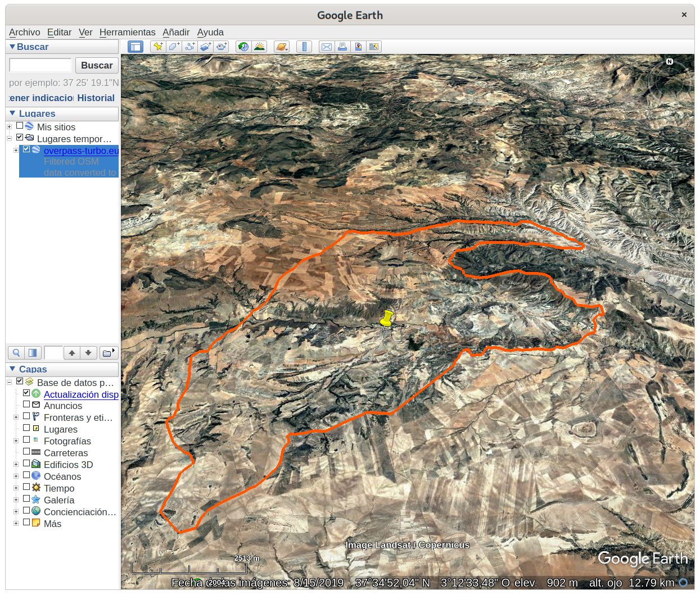Uncheck the Lugares temporales checkbox

point(20,137)
